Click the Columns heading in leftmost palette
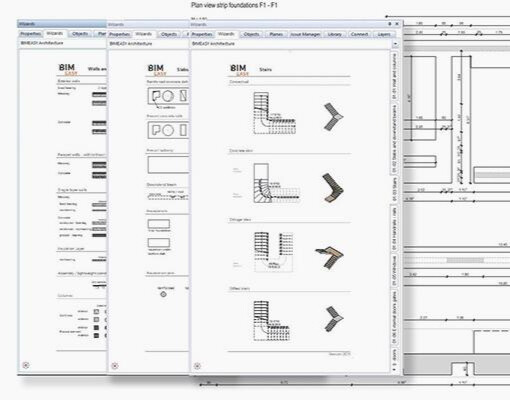 click(65, 295)
